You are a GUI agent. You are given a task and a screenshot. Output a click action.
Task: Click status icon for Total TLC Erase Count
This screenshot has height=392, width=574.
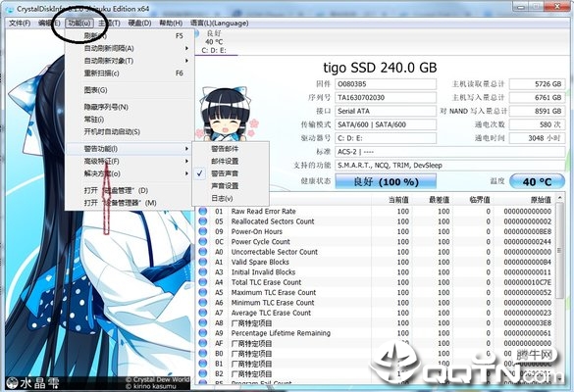click(203, 282)
